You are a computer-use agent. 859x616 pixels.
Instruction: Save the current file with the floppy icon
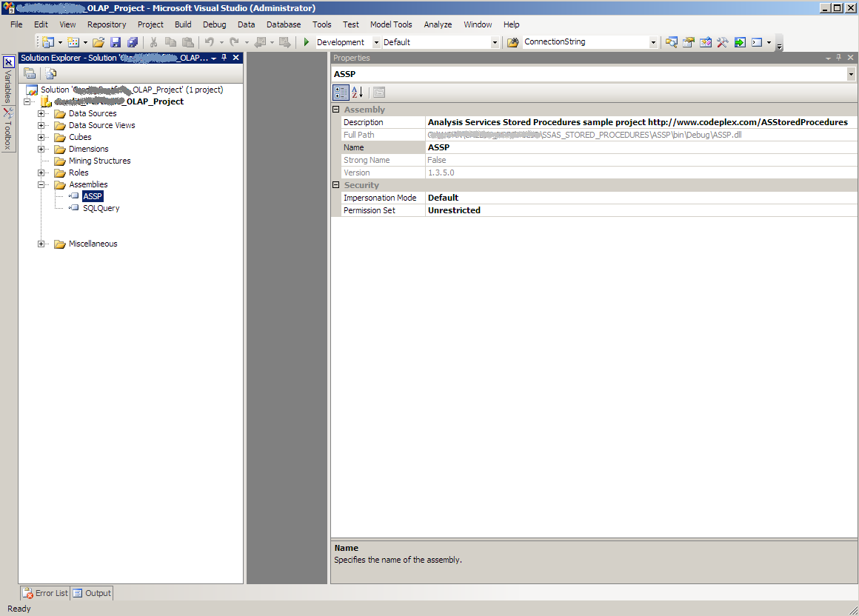point(116,42)
